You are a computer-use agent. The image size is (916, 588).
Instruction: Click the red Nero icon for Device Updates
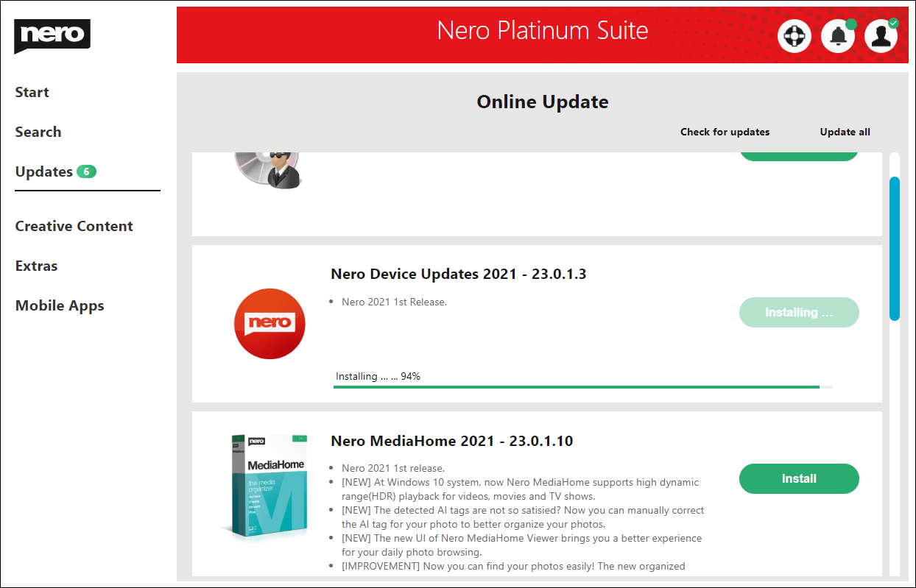269,324
